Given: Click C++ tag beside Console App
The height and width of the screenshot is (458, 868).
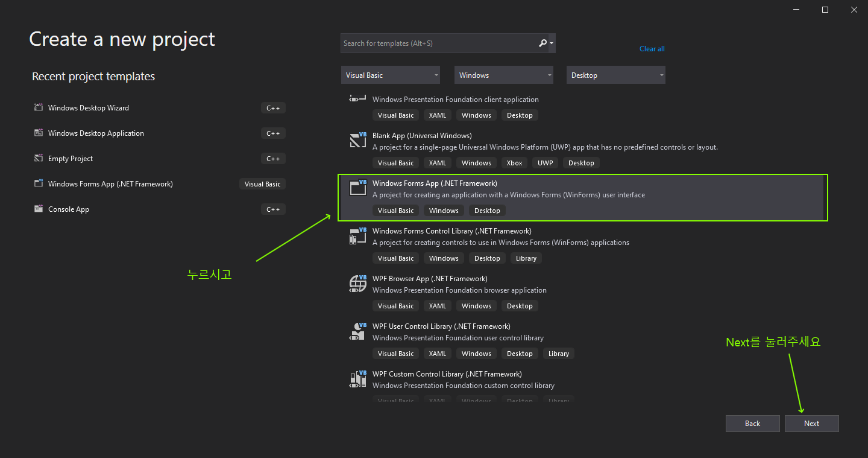Looking at the screenshot, I should pyautogui.click(x=274, y=209).
